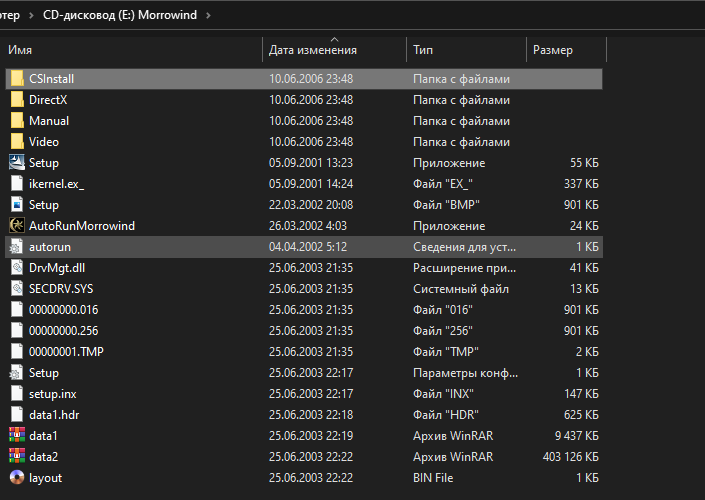Click the CSInstall folder icon
Screen dimensions: 705x500
click(x=17, y=79)
